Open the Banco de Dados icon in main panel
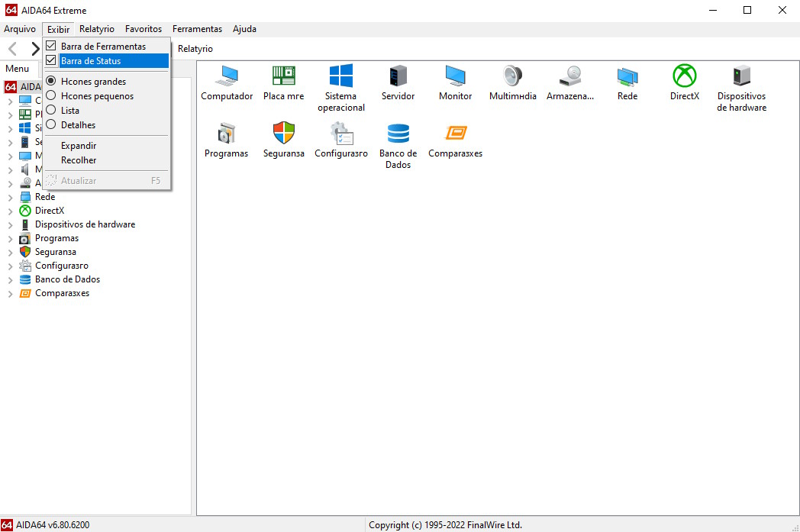800x532 pixels. [398, 133]
